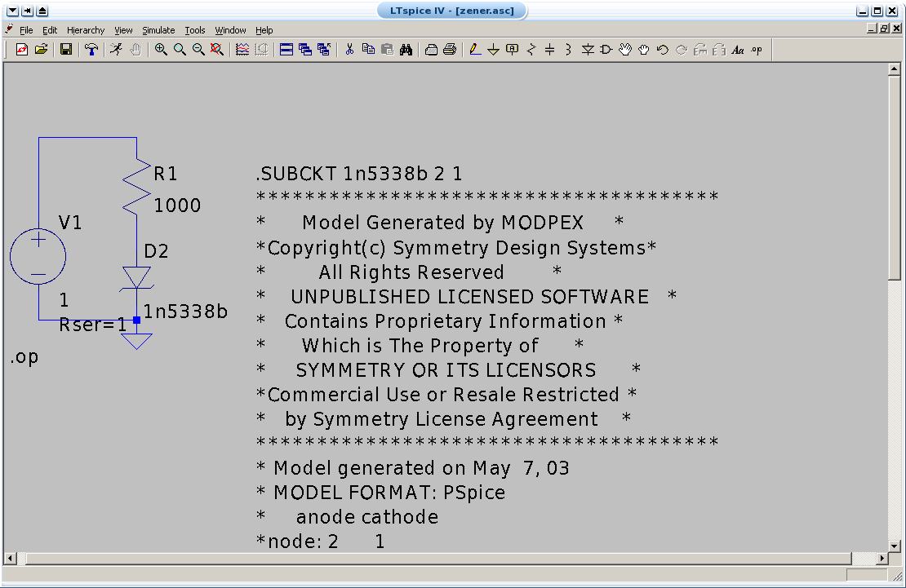Undo the last schematic edit

click(662, 50)
